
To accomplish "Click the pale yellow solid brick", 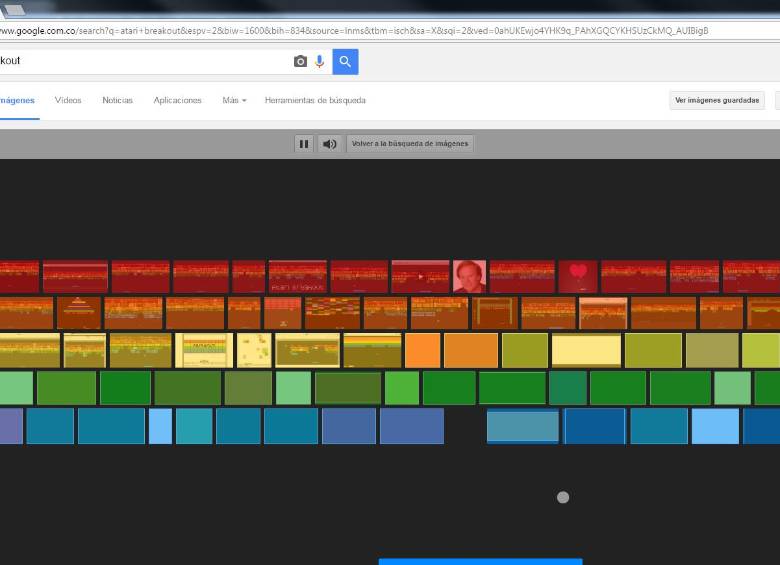I will tap(586, 350).
